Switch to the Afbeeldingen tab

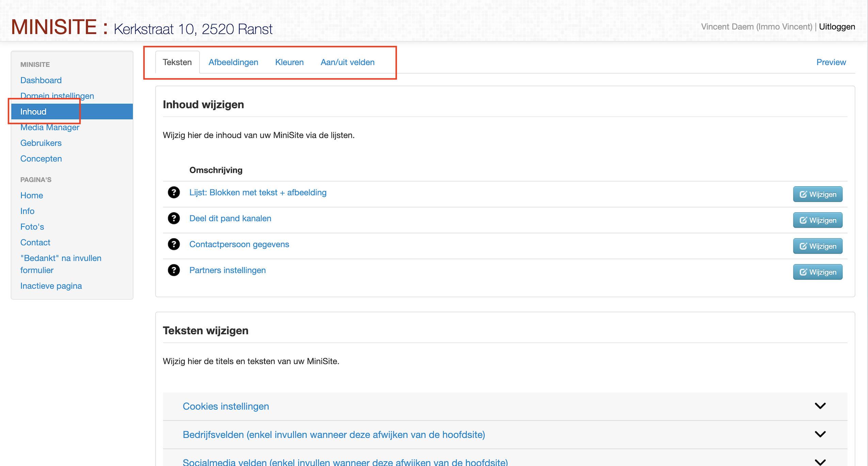233,62
